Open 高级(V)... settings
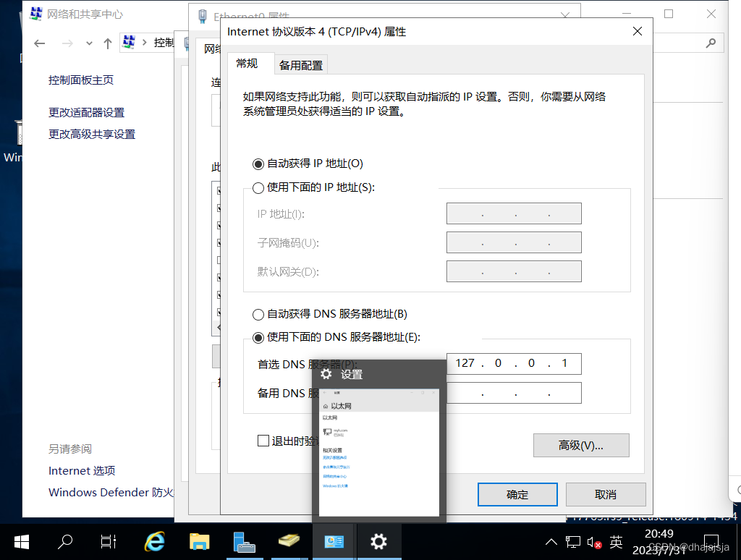This screenshot has height=560, width=741. 581,445
